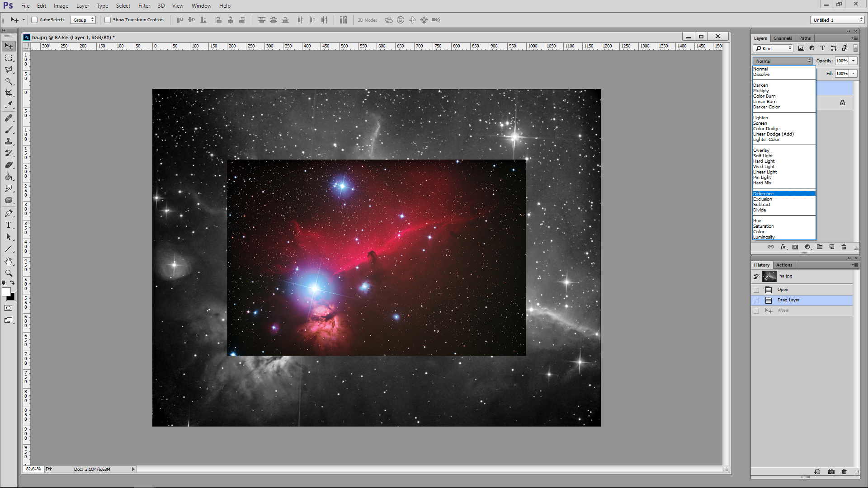868x488 pixels.
Task: Delete the current history state
Action: click(844, 472)
